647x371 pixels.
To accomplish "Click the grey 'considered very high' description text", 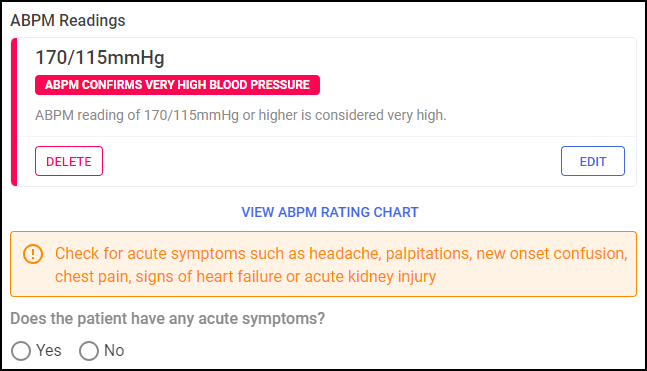I will click(x=241, y=115).
